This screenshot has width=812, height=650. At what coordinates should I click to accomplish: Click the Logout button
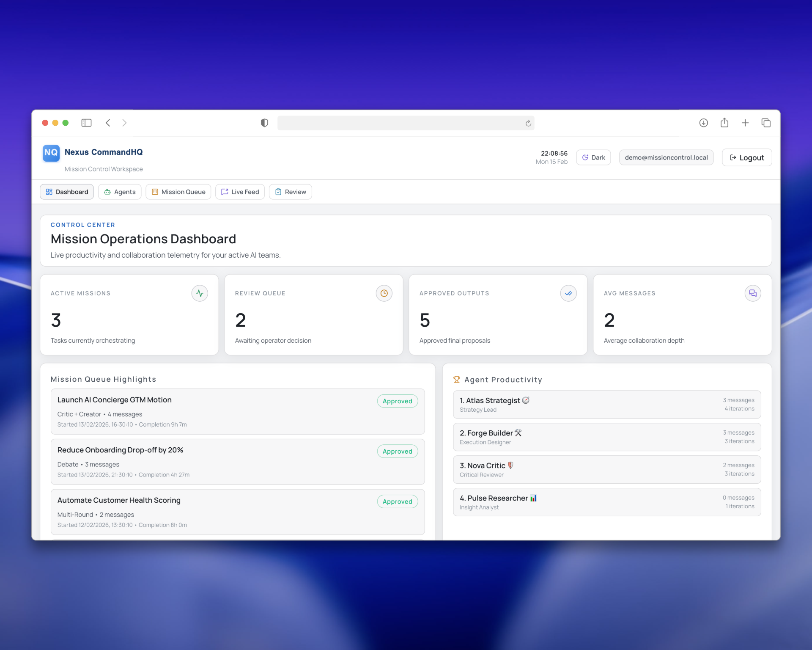click(746, 157)
